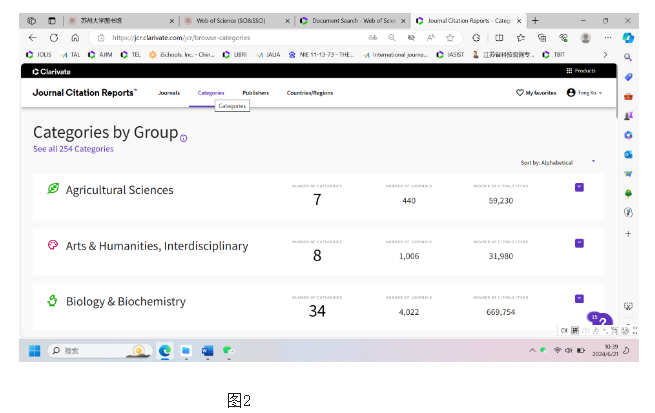Viewport: 655px width, 413px height.
Task: Click the taskbar clock and date
Action: click(605, 350)
